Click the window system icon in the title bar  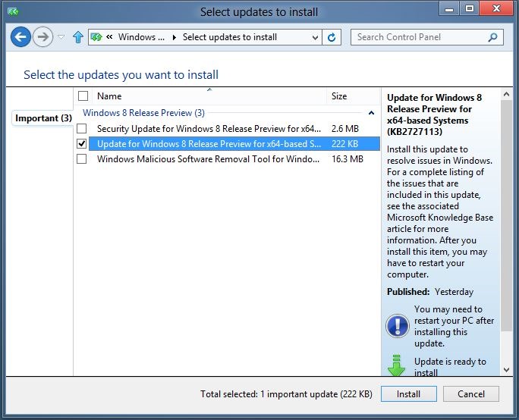click(x=13, y=12)
